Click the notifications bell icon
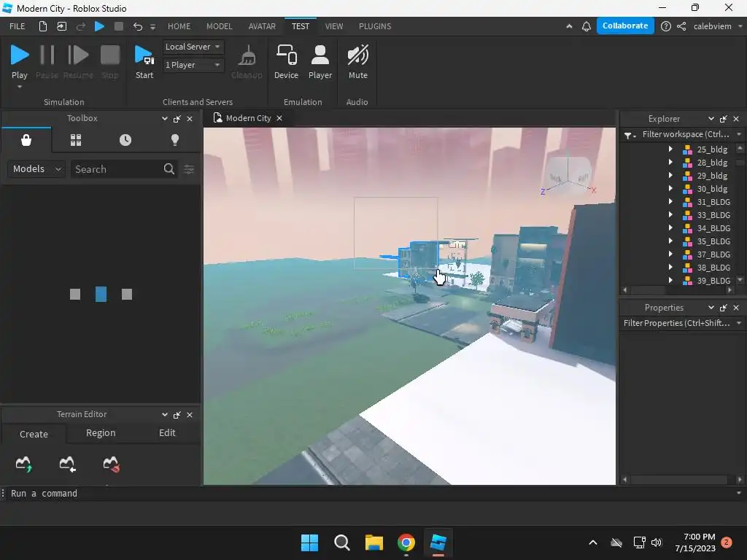747x560 pixels. (x=587, y=26)
